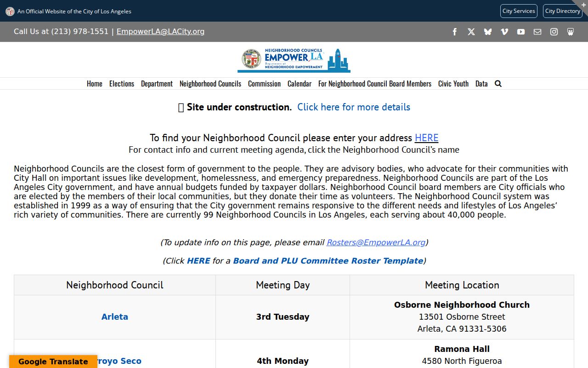The image size is (588, 368).
Task: Open the Commission menu item
Action: pos(264,84)
